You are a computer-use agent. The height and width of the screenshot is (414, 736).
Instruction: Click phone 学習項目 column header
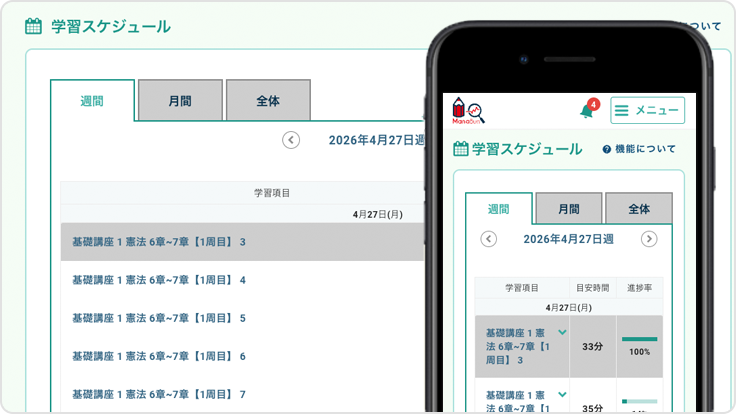[522, 288]
